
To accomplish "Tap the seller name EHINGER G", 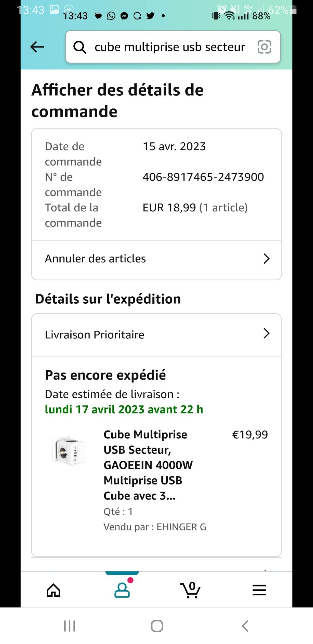I will [x=181, y=527].
